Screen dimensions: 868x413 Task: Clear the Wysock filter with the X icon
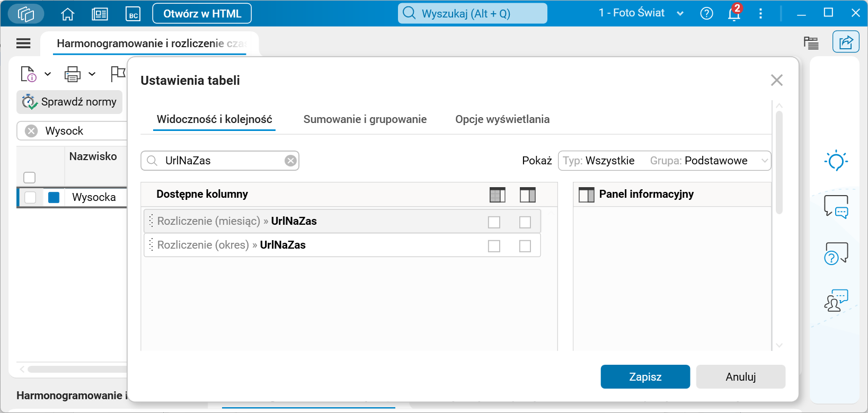(31, 131)
